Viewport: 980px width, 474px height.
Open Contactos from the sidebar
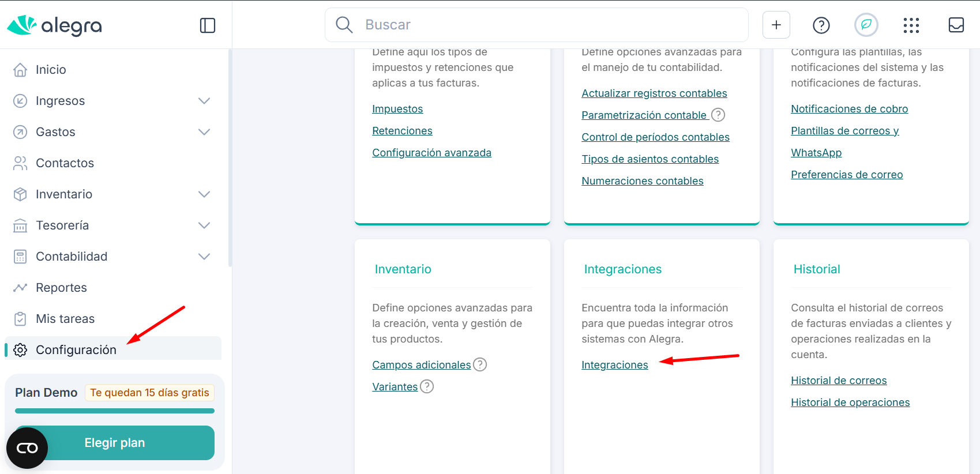click(65, 163)
